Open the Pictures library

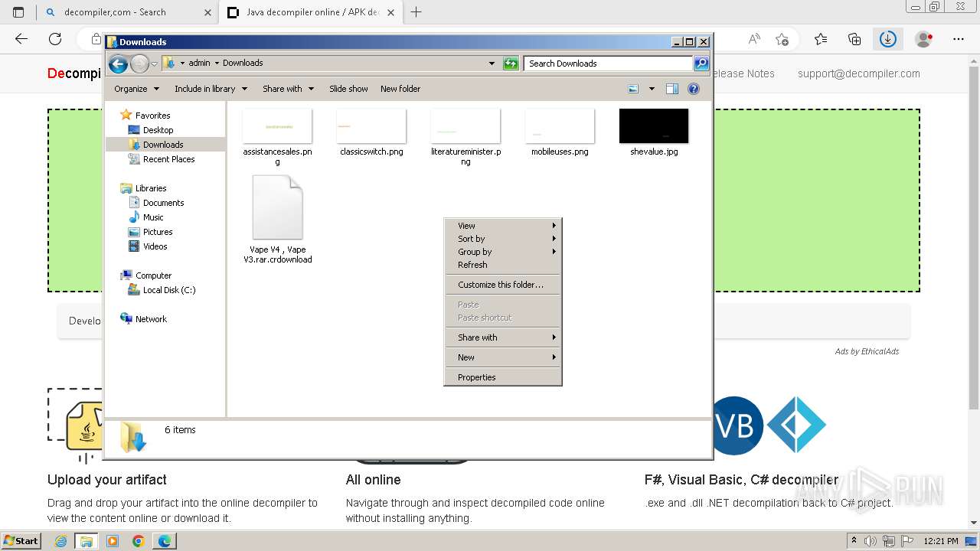click(x=158, y=232)
